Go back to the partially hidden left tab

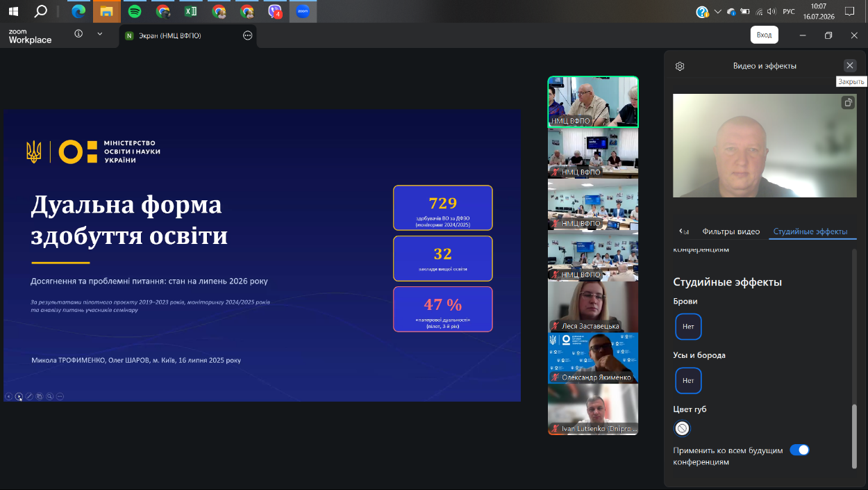pos(684,231)
